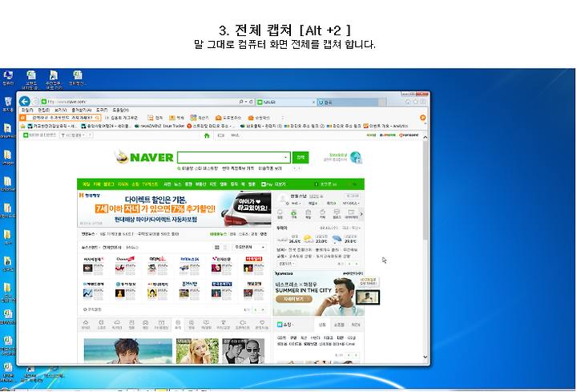Click the green home icon on Naver top bar
The image size is (577, 392).
tap(207, 135)
